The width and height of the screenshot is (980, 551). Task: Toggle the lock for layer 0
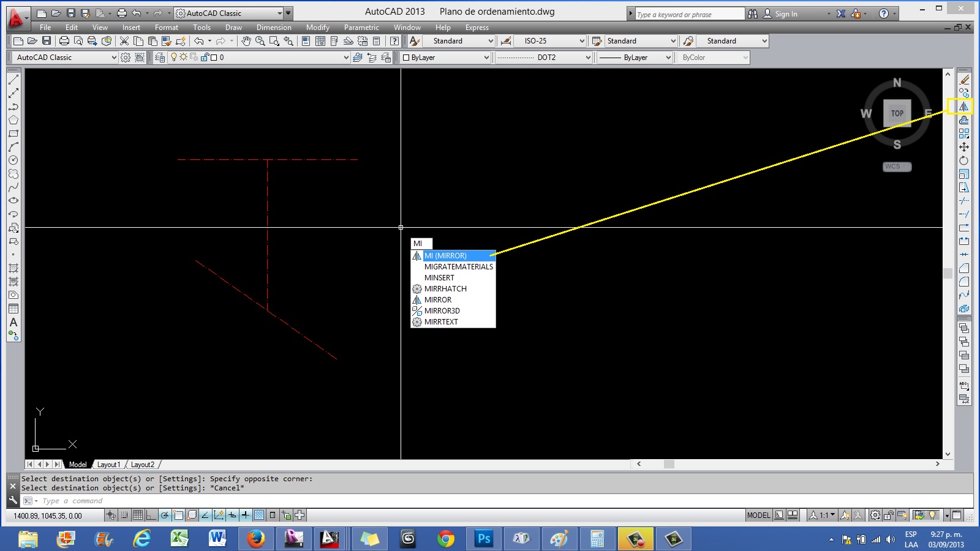coord(205,57)
